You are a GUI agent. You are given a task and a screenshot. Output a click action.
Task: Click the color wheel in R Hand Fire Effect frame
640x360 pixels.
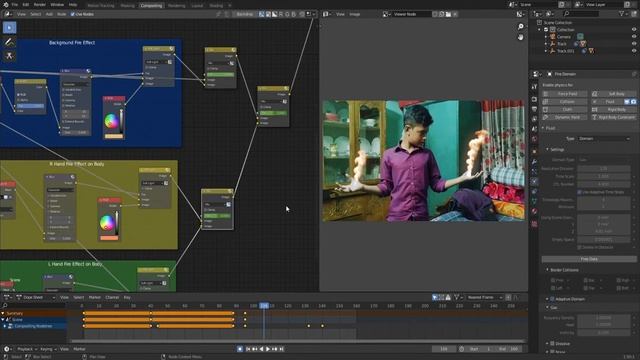coord(107,222)
